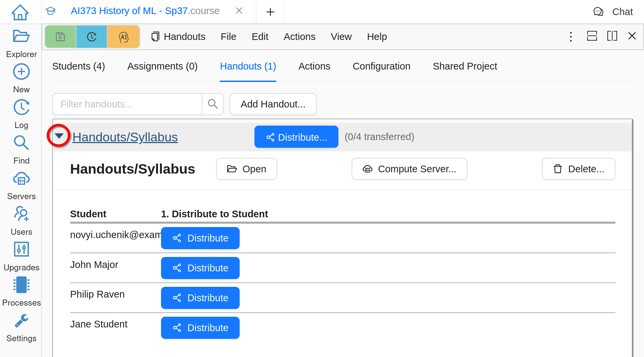Click the orange AI assistant icon
This screenshot has width=644, height=357.
pyautogui.click(x=123, y=37)
